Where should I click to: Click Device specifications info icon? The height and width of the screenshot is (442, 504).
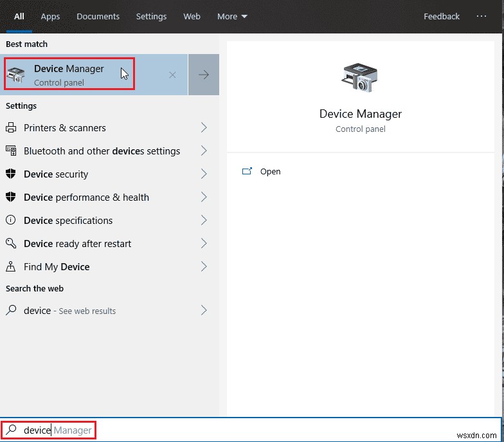click(10, 220)
